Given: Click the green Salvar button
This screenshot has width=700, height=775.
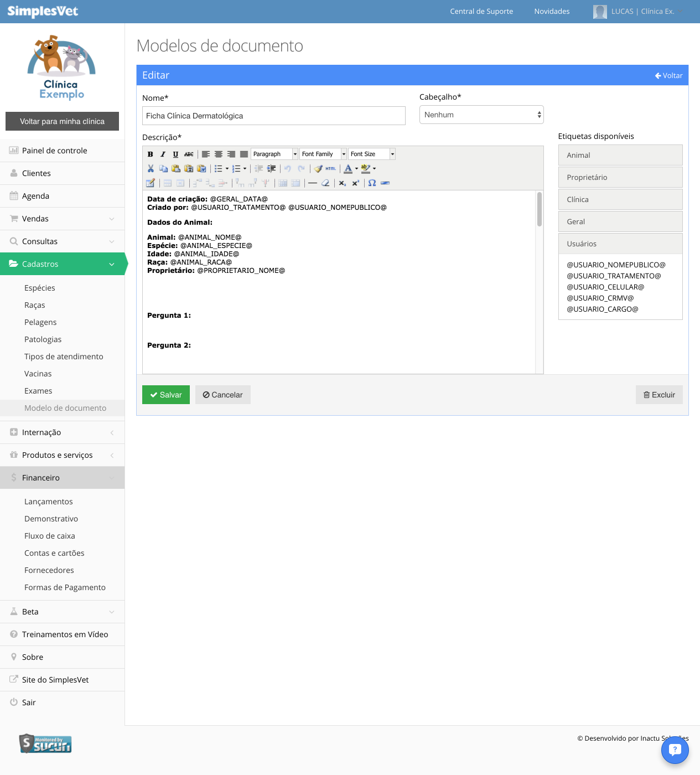Looking at the screenshot, I should click(x=166, y=395).
